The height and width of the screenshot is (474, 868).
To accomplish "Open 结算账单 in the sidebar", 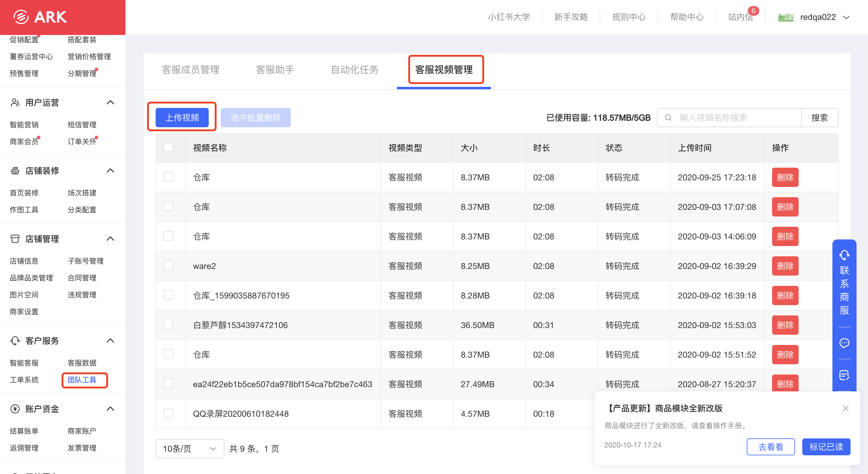I will pyautogui.click(x=24, y=431).
